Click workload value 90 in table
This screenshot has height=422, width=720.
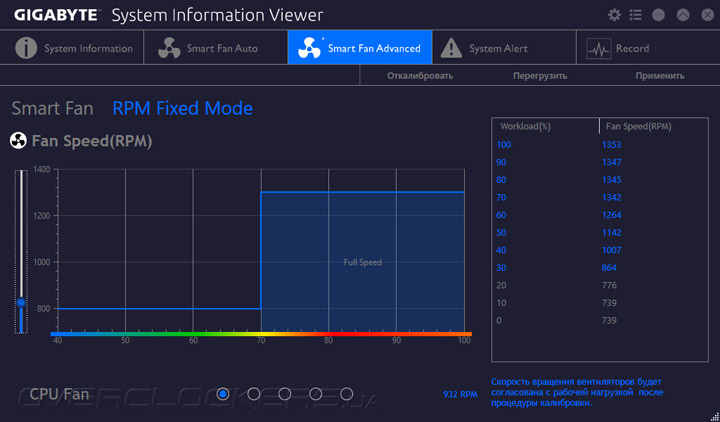(x=501, y=162)
